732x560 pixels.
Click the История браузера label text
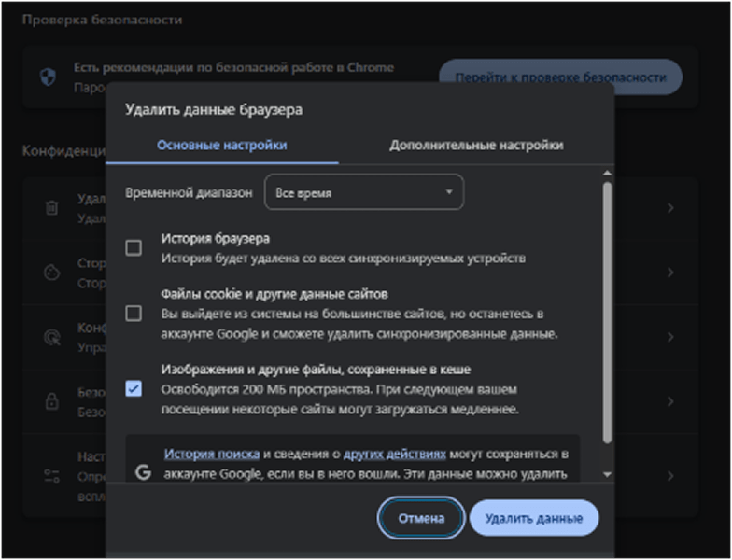[215, 239]
